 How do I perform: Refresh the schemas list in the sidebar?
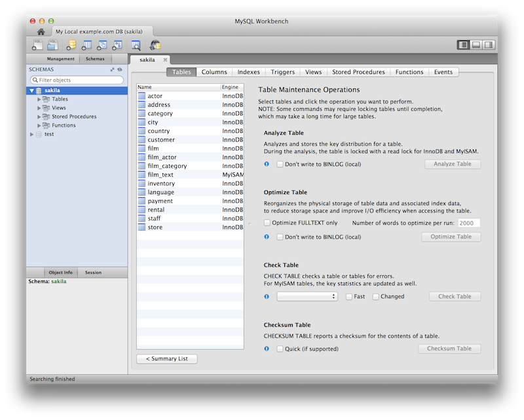[121, 69]
